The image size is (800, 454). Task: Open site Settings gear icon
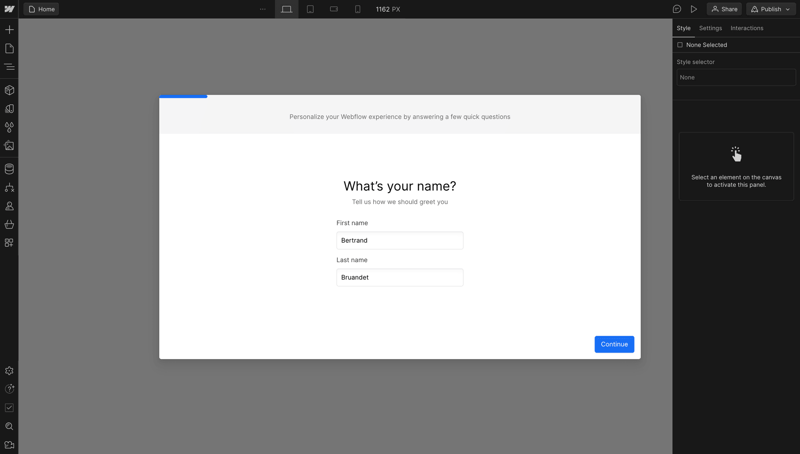[9, 371]
